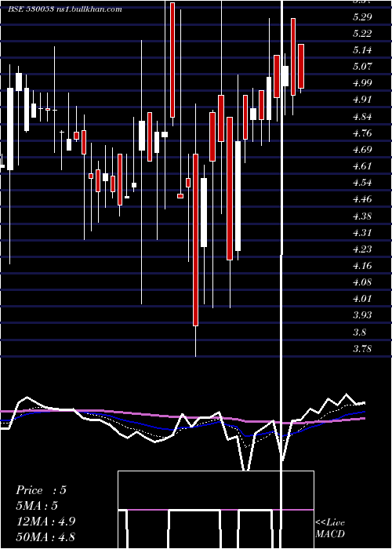Select the "12MA : 4.9" moving average readout
This screenshot has width=392, height=549.
pyautogui.click(x=45, y=522)
